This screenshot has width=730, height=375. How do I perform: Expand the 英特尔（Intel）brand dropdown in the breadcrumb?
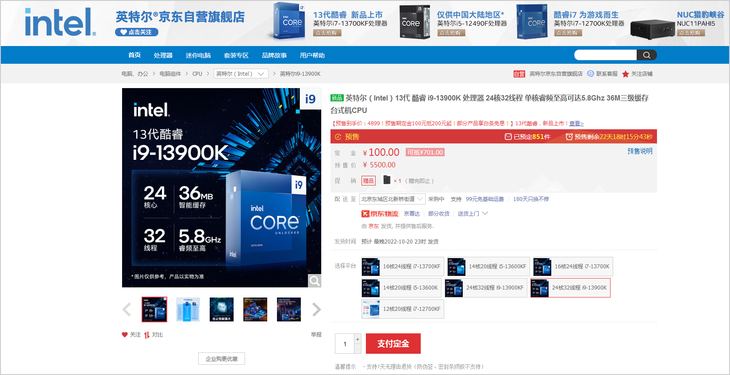241,74
